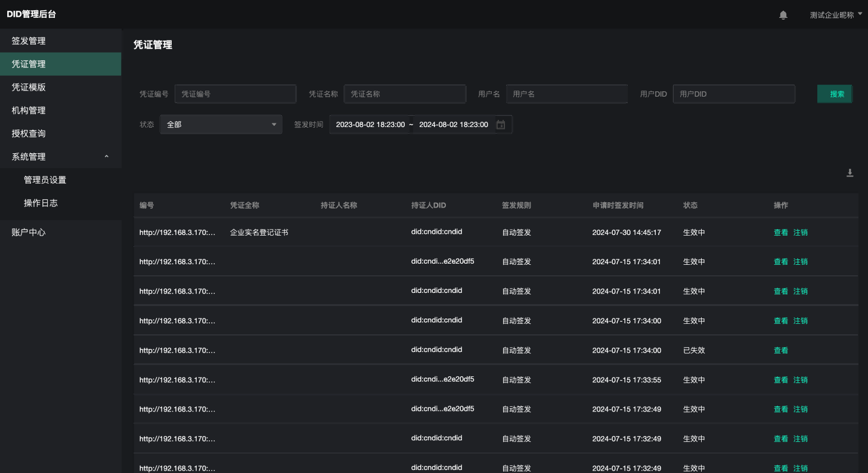
Task: Click 查看 for 企业实名登记证书 row
Action: pyautogui.click(x=780, y=233)
